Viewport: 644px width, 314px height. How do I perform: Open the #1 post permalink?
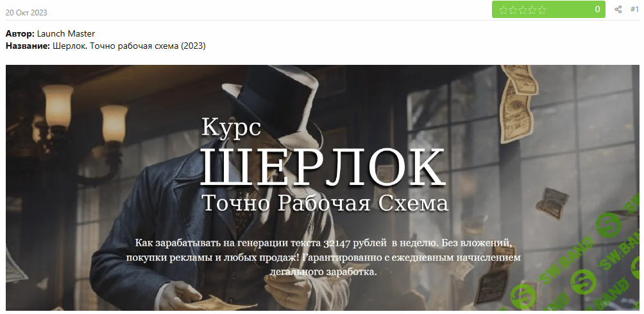[634, 10]
